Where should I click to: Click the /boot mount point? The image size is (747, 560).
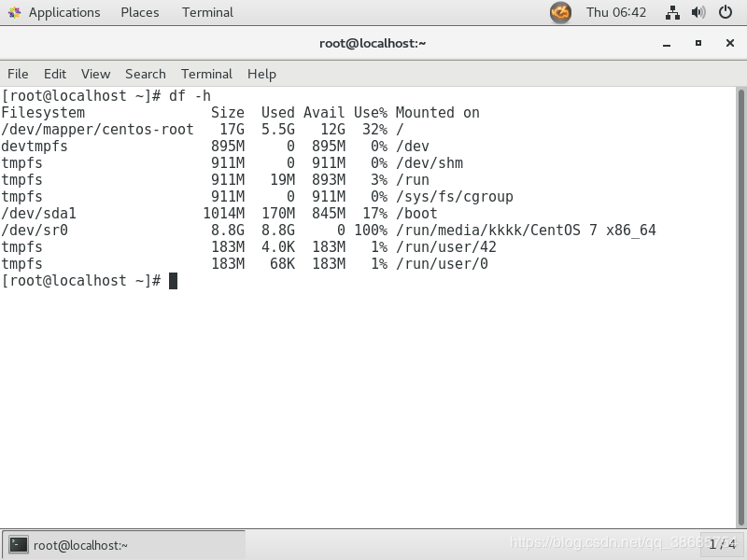[x=416, y=214]
